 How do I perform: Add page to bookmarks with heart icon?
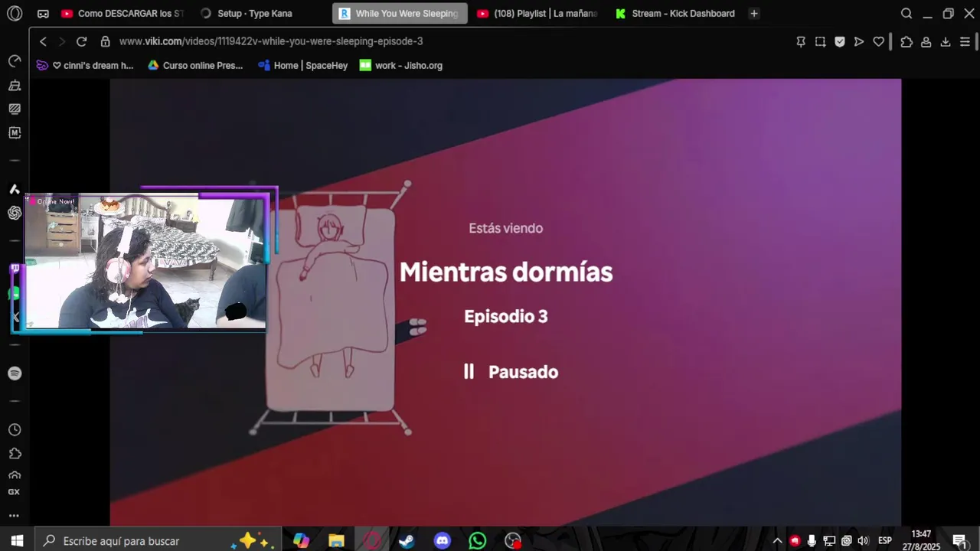pos(878,42)
